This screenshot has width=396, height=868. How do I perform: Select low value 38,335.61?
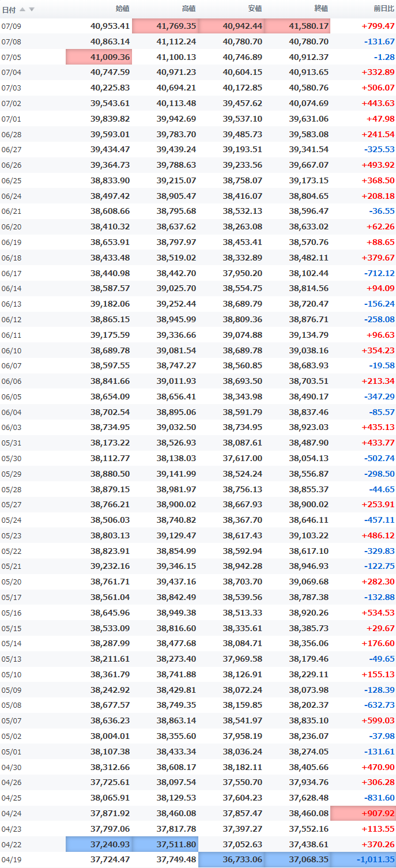(x=243, y=628)
